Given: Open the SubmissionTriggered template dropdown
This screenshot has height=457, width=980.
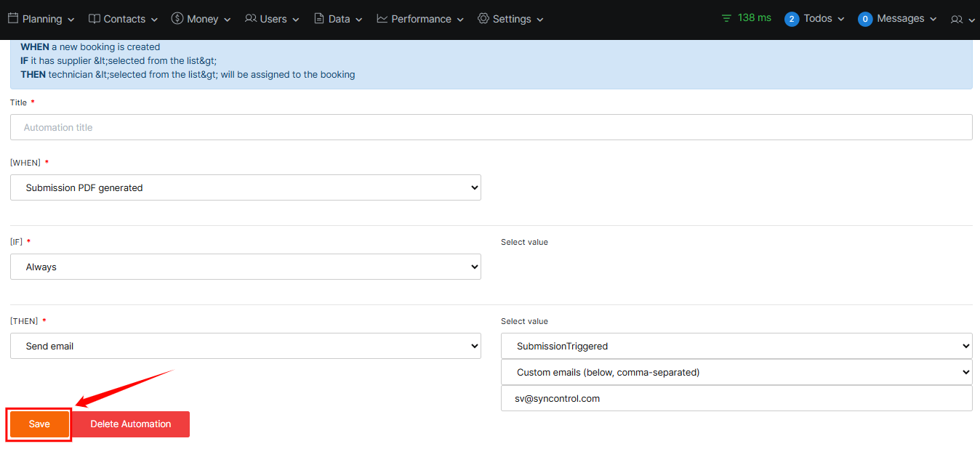Looking at the screenshot, I should [736, 346].
